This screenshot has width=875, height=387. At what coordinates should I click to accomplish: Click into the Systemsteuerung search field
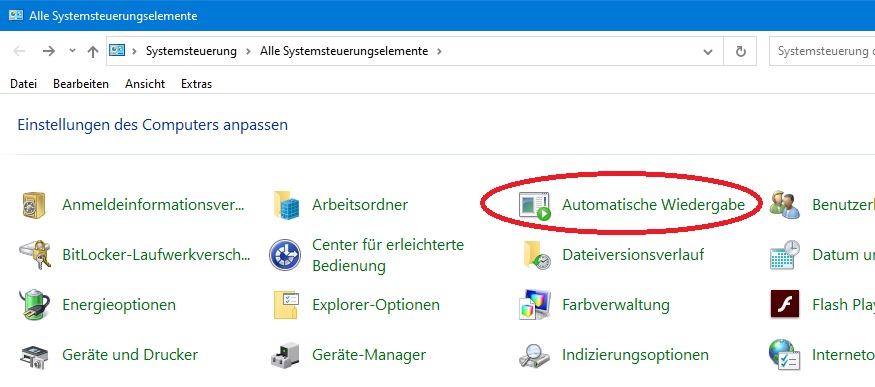point(822,51)
